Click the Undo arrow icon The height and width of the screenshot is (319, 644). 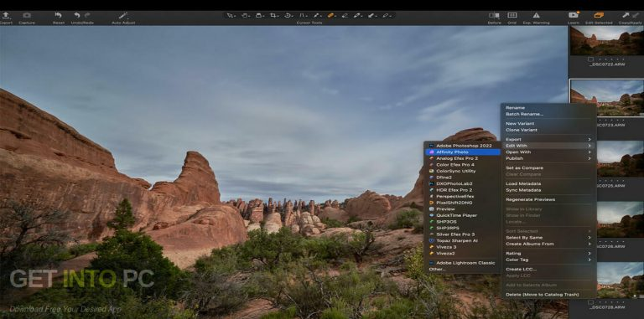[77, 15]
